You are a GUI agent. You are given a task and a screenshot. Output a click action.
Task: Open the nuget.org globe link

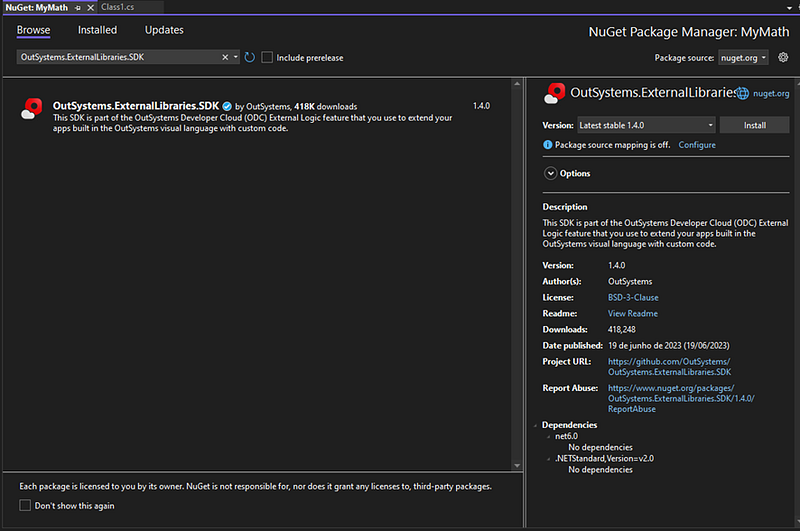tap(764, 93)
